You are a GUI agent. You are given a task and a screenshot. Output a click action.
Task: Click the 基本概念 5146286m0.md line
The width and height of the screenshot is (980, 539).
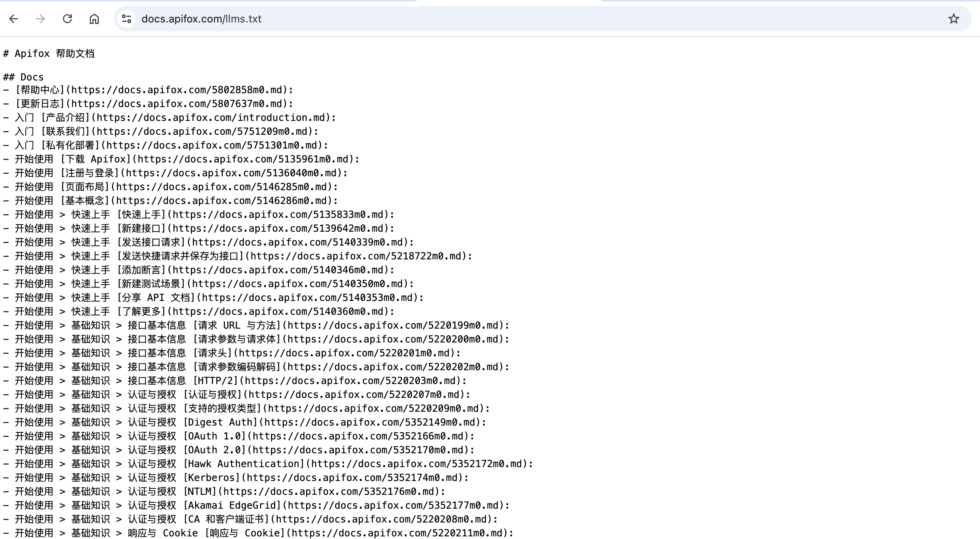(x=171, y=201)
